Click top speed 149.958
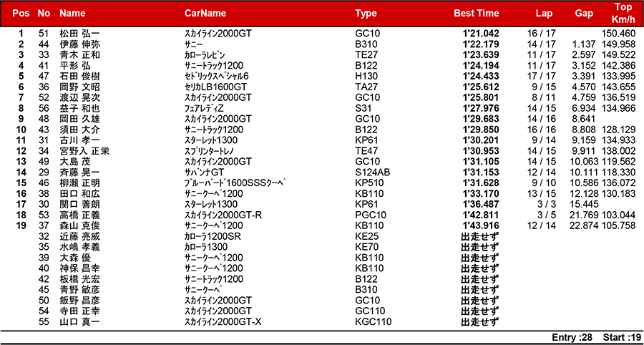 click(618, 44)
